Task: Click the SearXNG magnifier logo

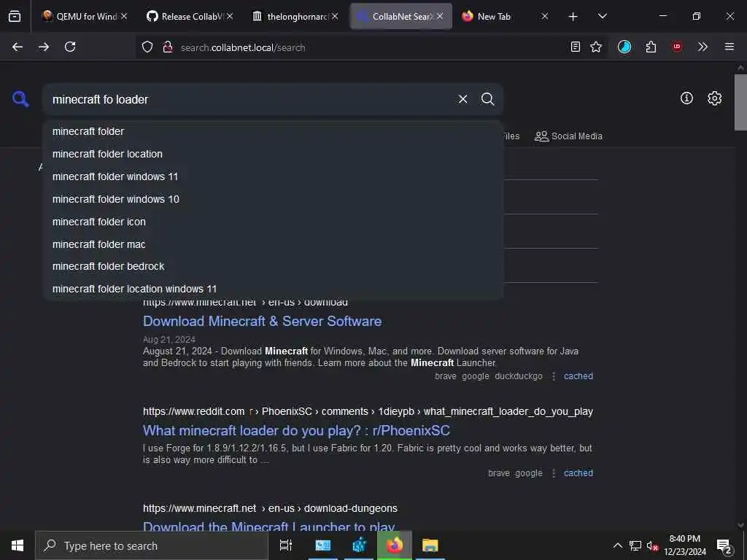Action: (x=20, y=99)
